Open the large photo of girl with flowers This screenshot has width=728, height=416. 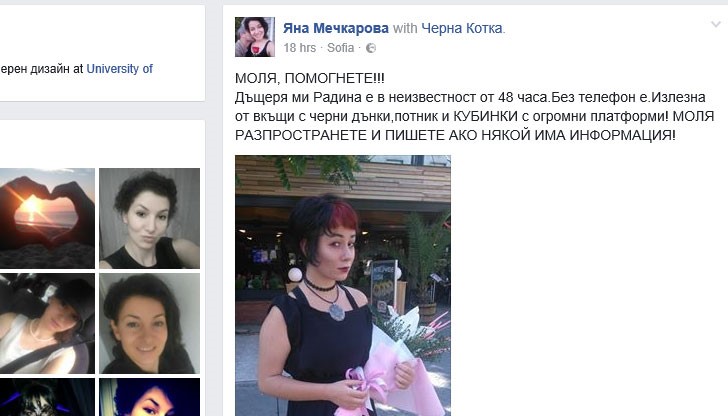[x=343, y=286]
